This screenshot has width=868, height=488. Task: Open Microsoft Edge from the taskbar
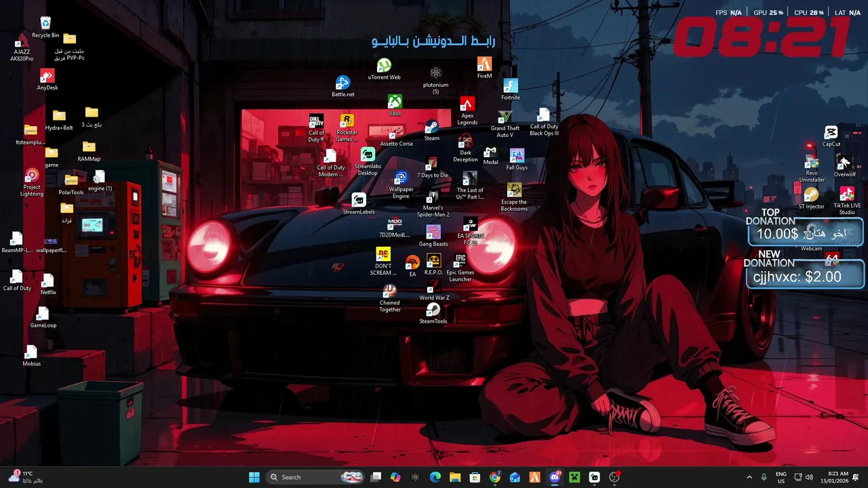[x=435, y=477]
